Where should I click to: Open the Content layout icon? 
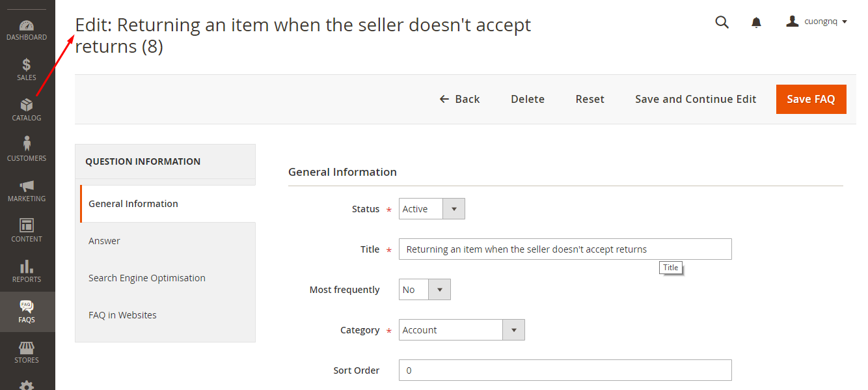coord(27,226)
